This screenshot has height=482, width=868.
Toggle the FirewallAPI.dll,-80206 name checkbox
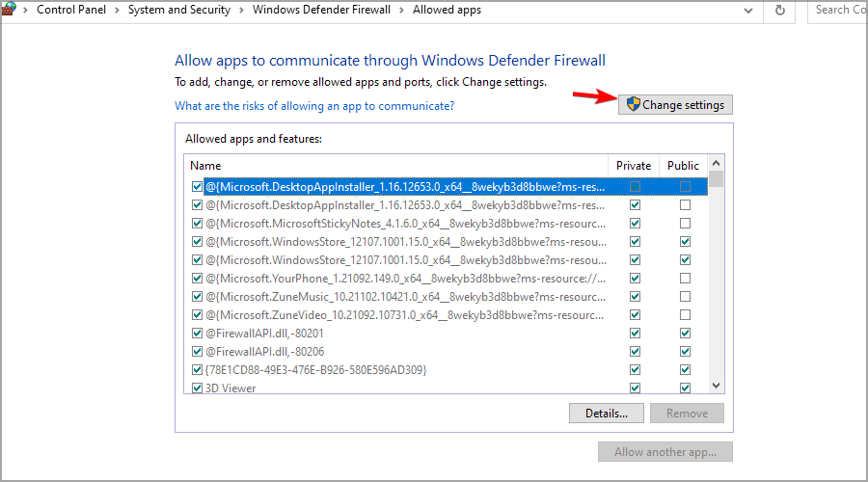tap(197, 352)
